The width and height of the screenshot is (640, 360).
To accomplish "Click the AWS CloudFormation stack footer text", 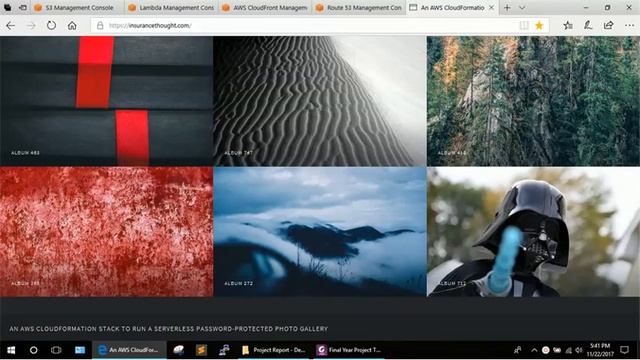I will [x=169, y=329].
